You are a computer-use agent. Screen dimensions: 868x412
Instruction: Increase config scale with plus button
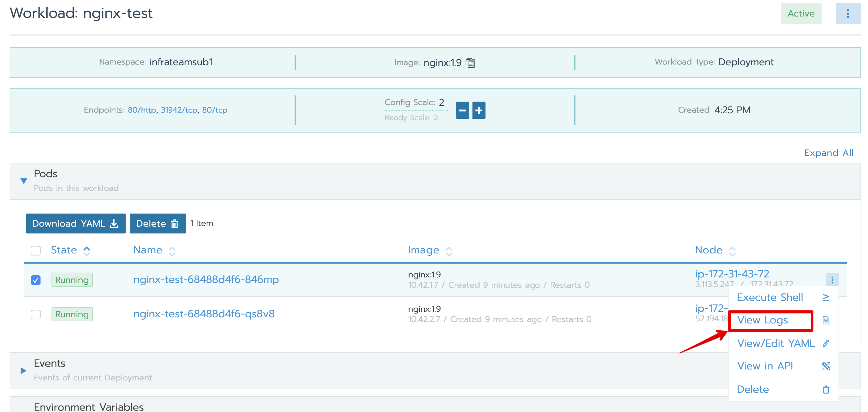pyautogui.click(x=479, y=110)
